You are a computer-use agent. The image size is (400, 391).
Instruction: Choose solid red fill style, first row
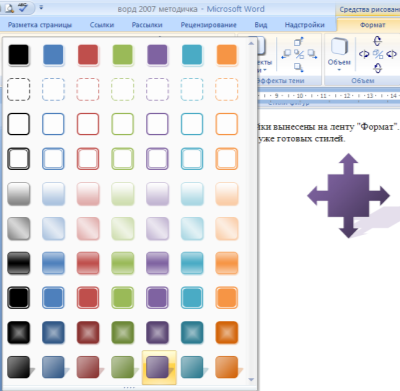pyautogui.click(x=88, y=55)
